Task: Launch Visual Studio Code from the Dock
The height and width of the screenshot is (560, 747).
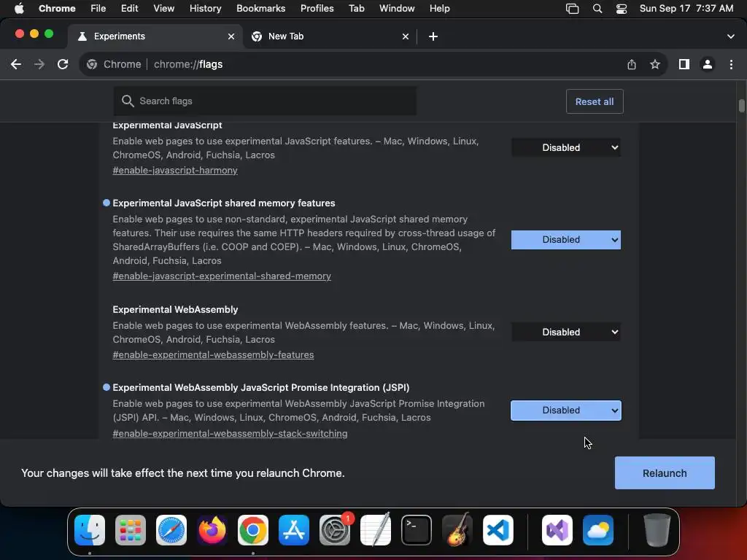Action: [x=498, y=530]
